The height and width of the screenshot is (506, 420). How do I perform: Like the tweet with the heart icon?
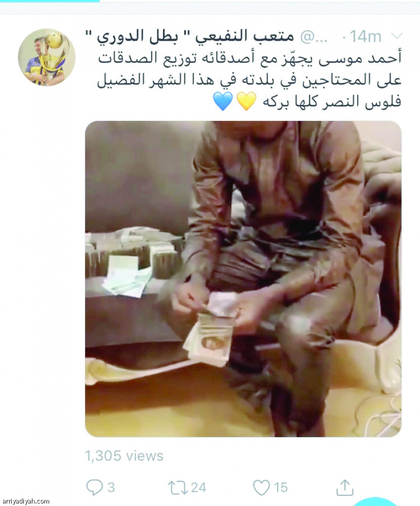pos(261,487)
